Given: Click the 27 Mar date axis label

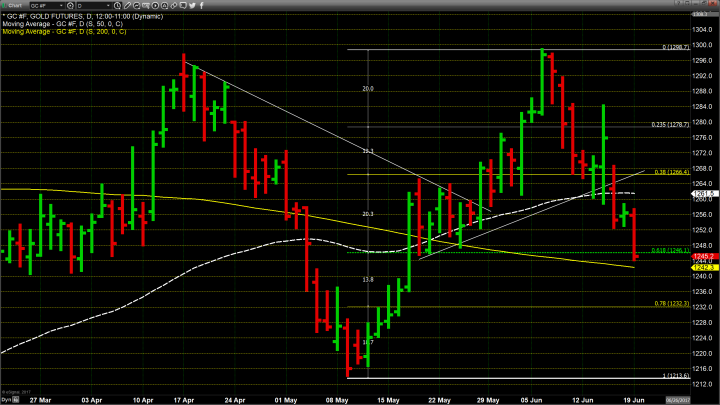Looking at the screenshot, I should [40, 400].
